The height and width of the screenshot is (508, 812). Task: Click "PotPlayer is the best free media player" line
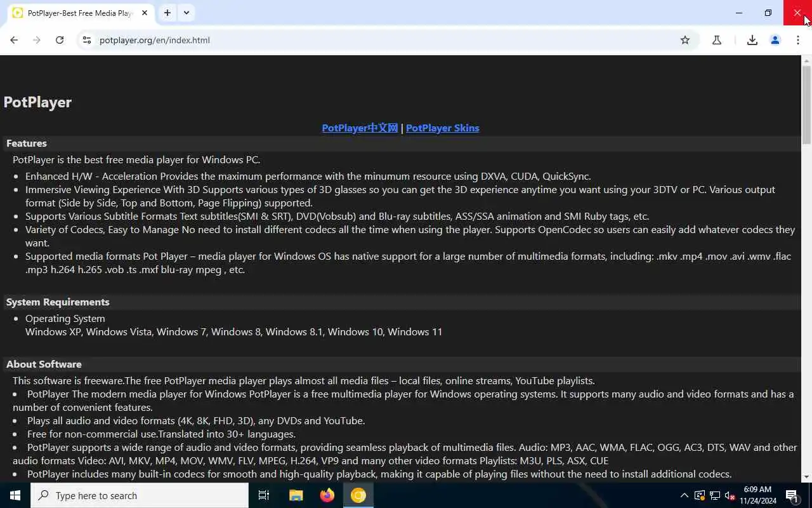136,160
